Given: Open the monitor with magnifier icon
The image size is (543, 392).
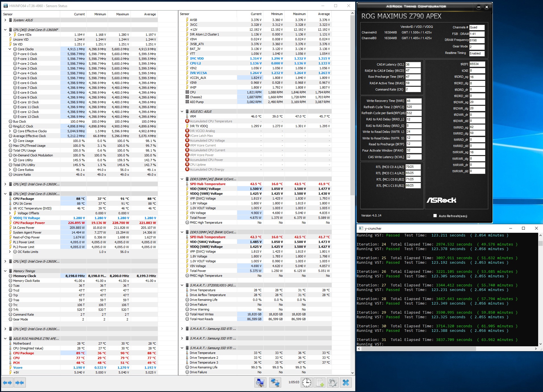Looking at the screenshot, I should tap(260, 383).
